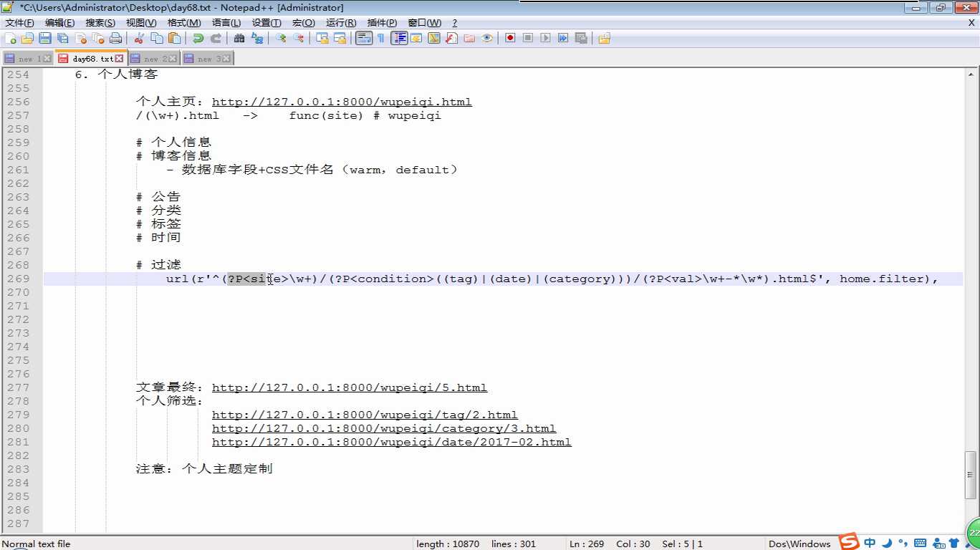Open the 宏(O) menu
The width and height of the screenshot is (980, 550).
303,23
